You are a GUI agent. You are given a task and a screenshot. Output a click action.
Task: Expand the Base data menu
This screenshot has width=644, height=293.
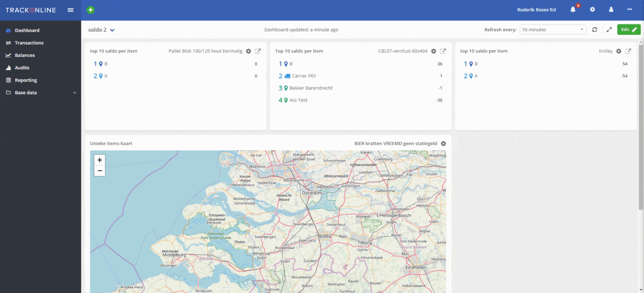click(40, 92)
